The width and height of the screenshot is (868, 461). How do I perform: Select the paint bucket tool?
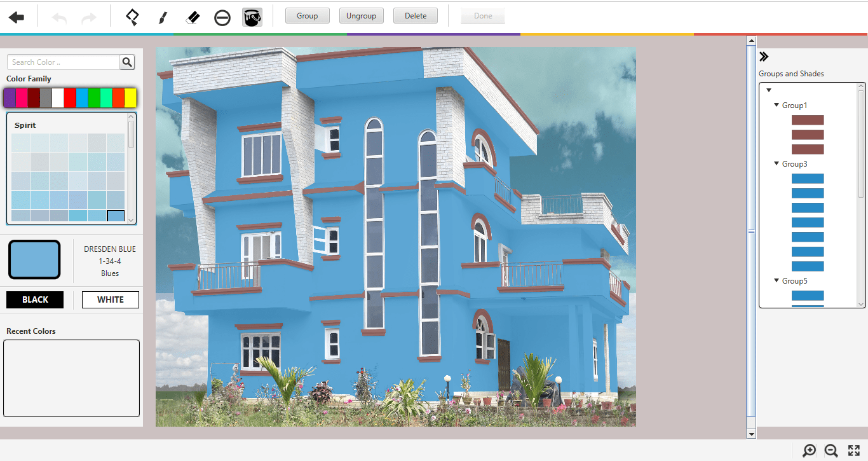point(252,17)
